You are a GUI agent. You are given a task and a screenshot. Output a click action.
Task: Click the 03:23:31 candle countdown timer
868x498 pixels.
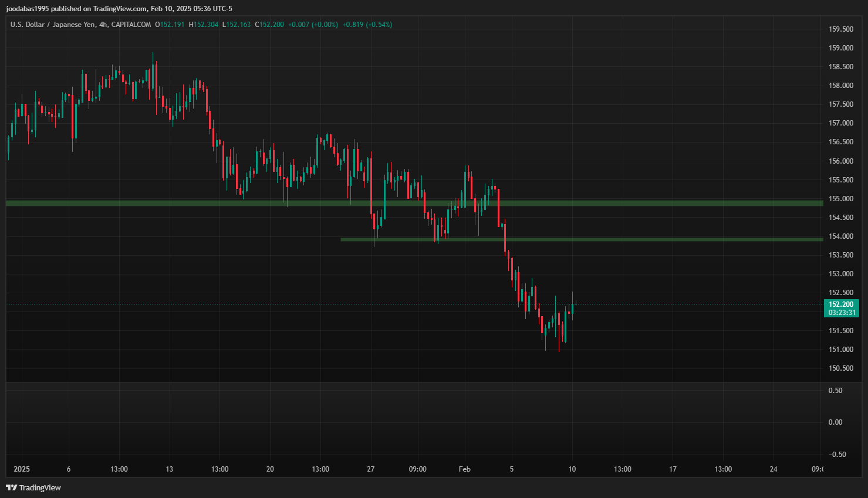click(x=841, y=313)
